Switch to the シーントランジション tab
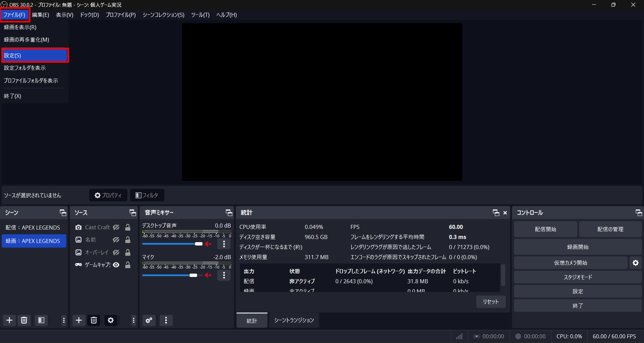The image size is (644, 343). click(x=294, y=320)
